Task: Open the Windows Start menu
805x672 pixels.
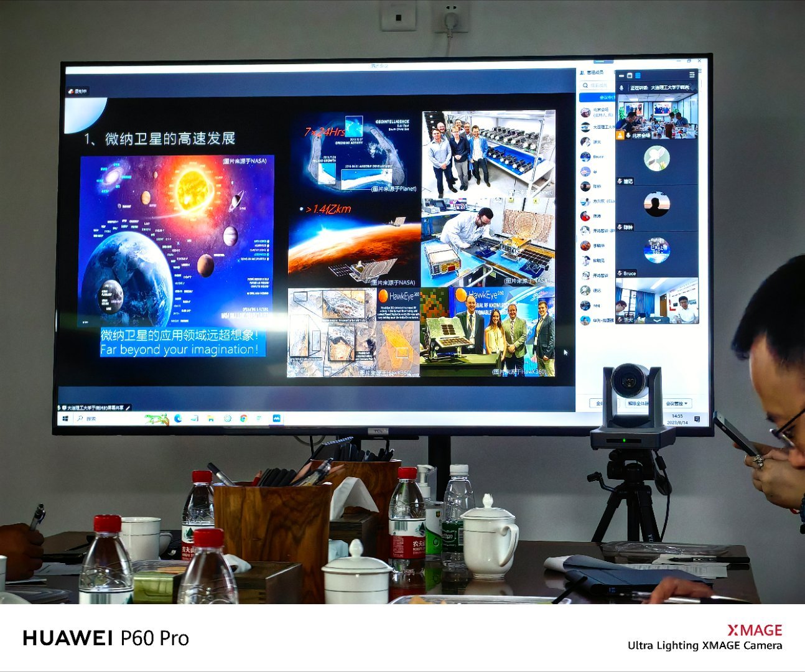Action: pyautogui.click(x=65, y=418)
